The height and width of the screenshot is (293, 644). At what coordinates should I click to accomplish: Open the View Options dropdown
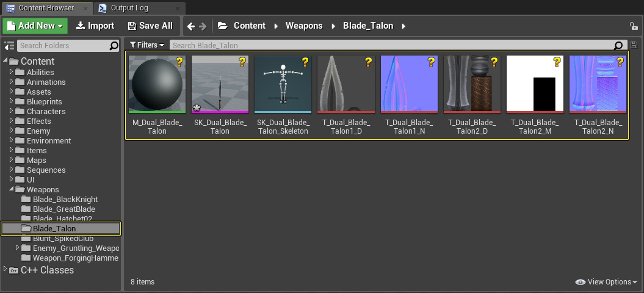pyautogui.click(x=606, y=282)
